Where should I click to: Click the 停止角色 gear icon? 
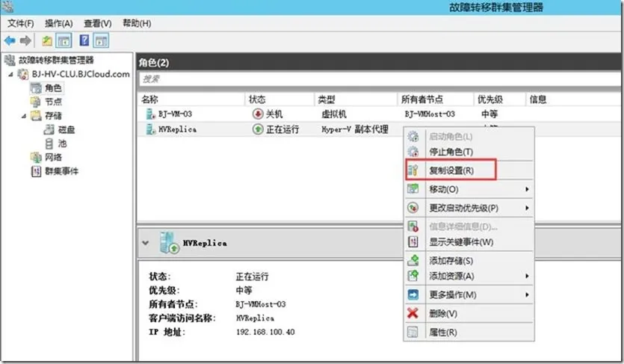pyautogui.click(x=413, y=152)
